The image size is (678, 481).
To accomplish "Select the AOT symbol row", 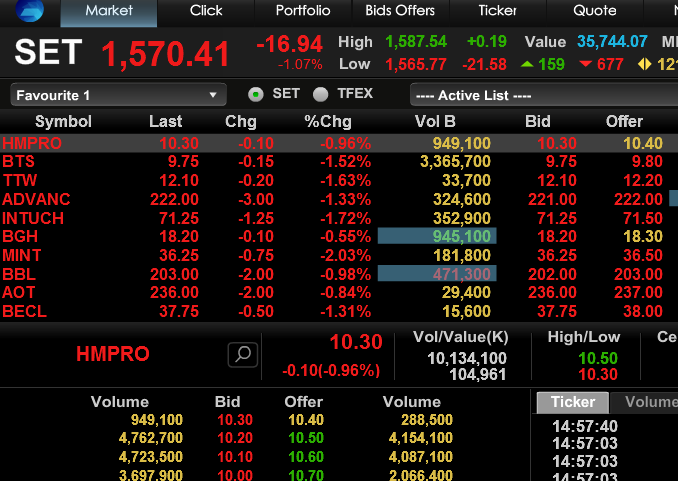I will [18, 293].
